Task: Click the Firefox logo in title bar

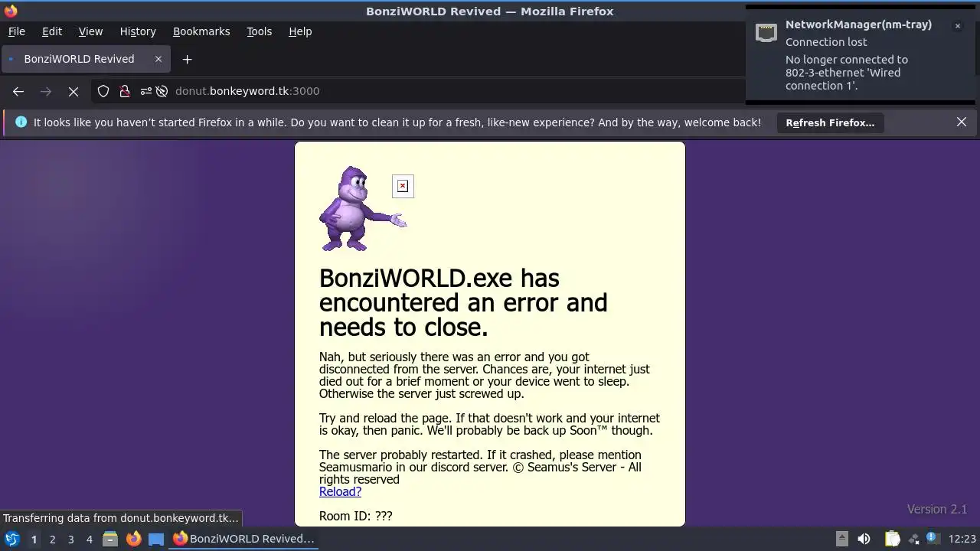Action: [11, 11]
